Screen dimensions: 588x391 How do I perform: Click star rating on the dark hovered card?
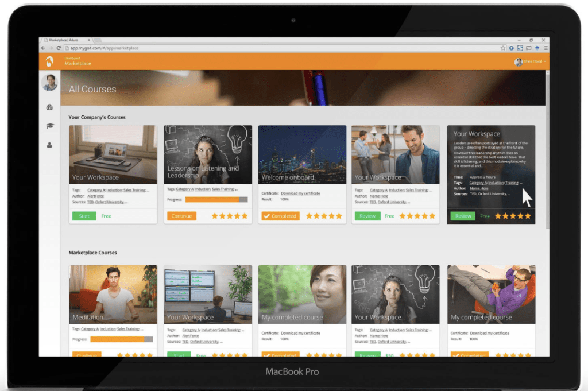pyautogui.click(x=513, y=216)
